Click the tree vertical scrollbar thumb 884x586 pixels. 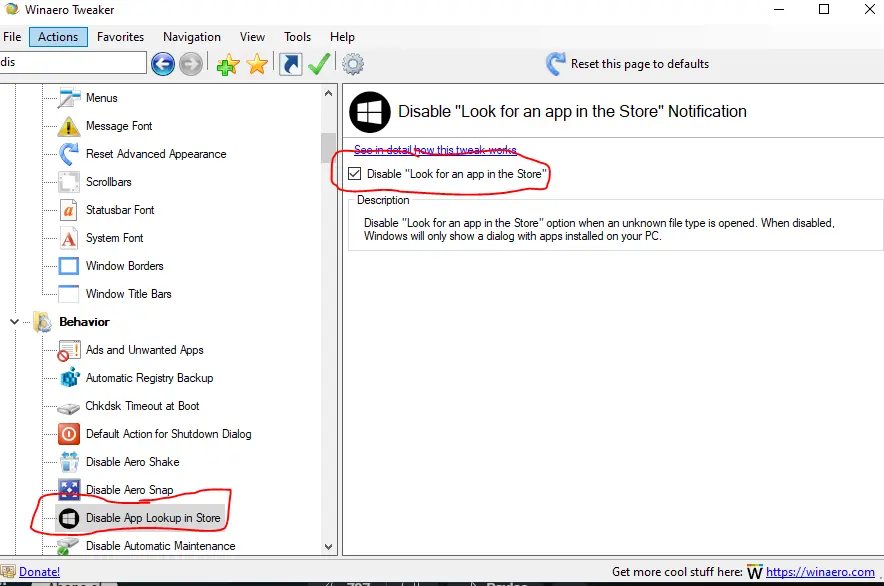329,148
